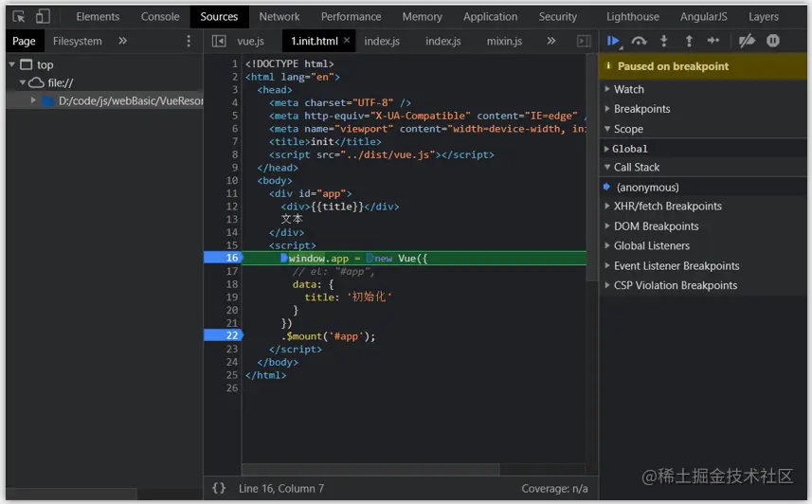
Task: Open the Console panel tab
Action: (x=160, y=16)
